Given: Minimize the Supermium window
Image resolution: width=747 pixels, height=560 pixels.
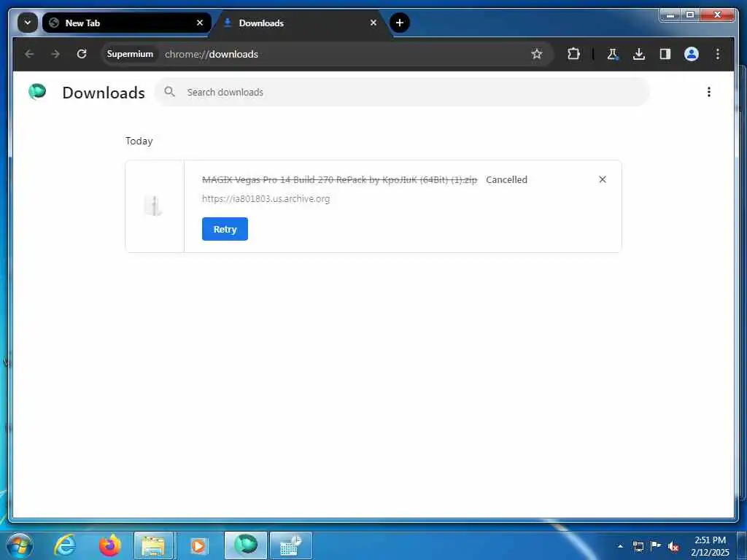Looking at the screenshot, I should [x=671, y=15].
